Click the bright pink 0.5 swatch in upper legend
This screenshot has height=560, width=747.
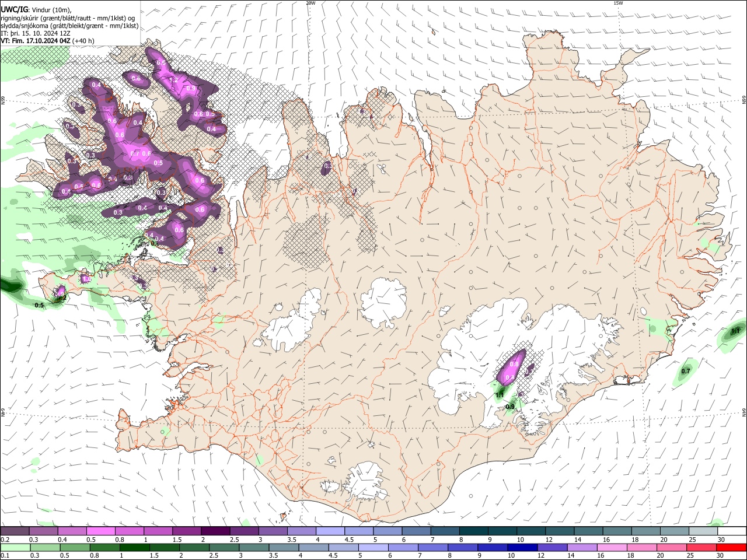click(101, 531)
